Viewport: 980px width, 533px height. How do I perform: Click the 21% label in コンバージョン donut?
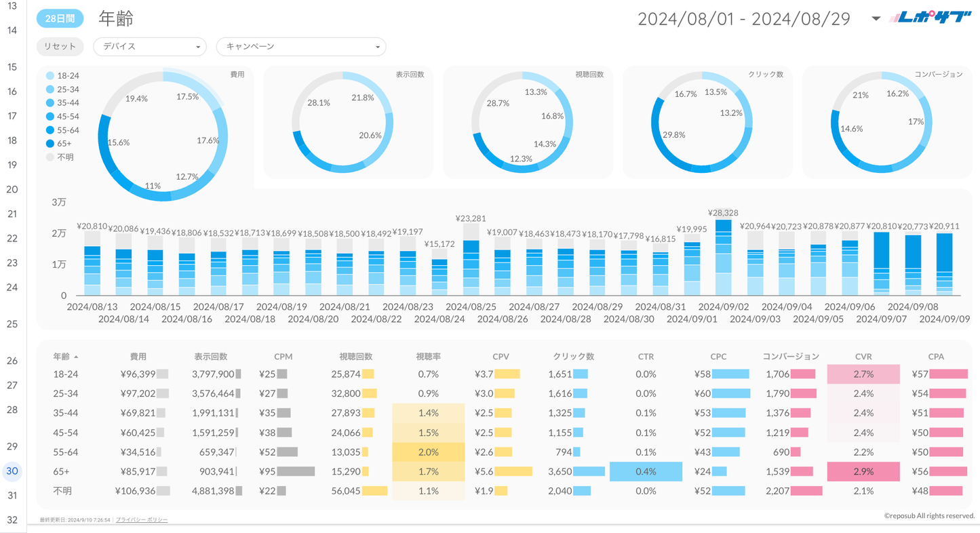[861, 96]
